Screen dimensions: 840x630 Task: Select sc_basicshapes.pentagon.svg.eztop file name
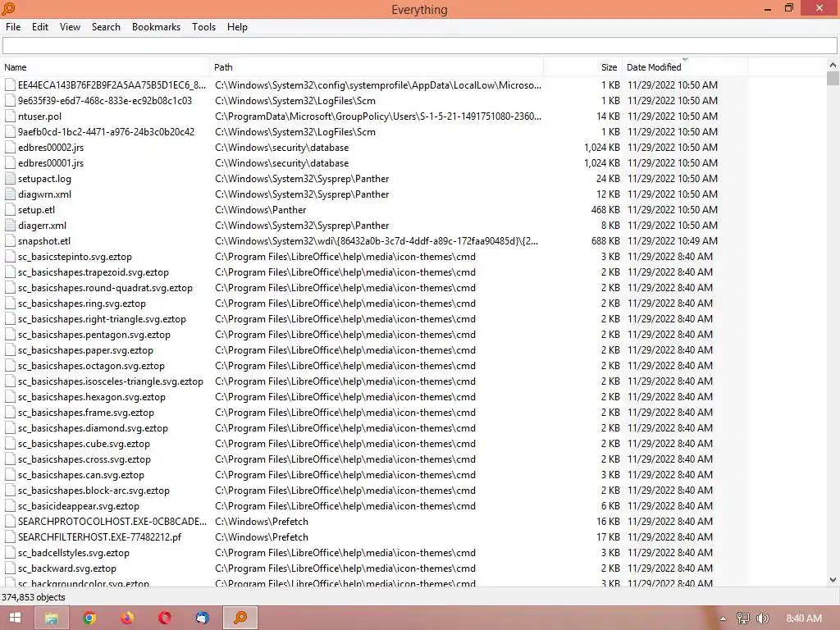pos(94,335)
